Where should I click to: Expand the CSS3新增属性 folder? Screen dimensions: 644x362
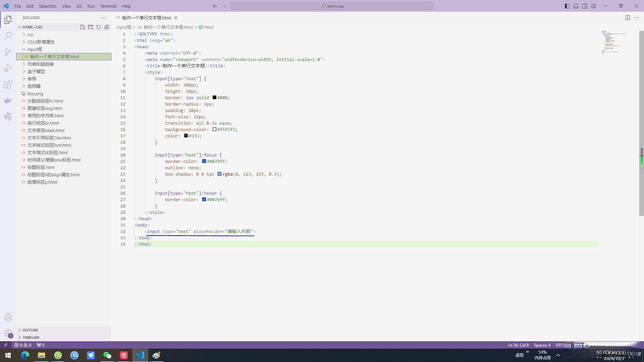coord(64,42)
